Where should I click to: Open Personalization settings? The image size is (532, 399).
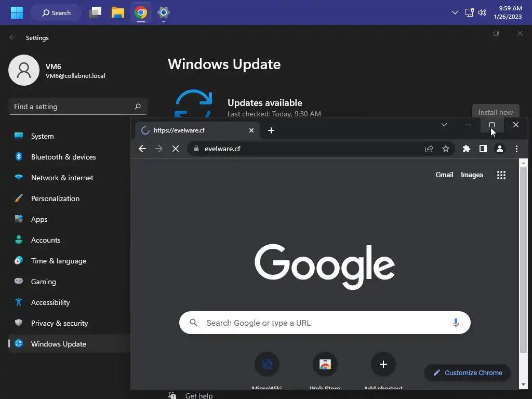pyautogui.click(x=70, y=198)
